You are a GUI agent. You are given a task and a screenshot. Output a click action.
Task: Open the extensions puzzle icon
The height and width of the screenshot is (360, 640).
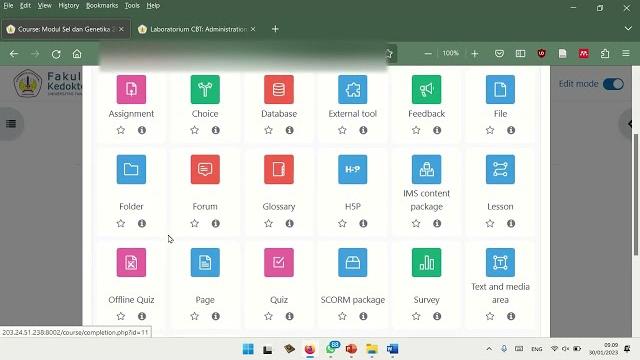point(605,53)
